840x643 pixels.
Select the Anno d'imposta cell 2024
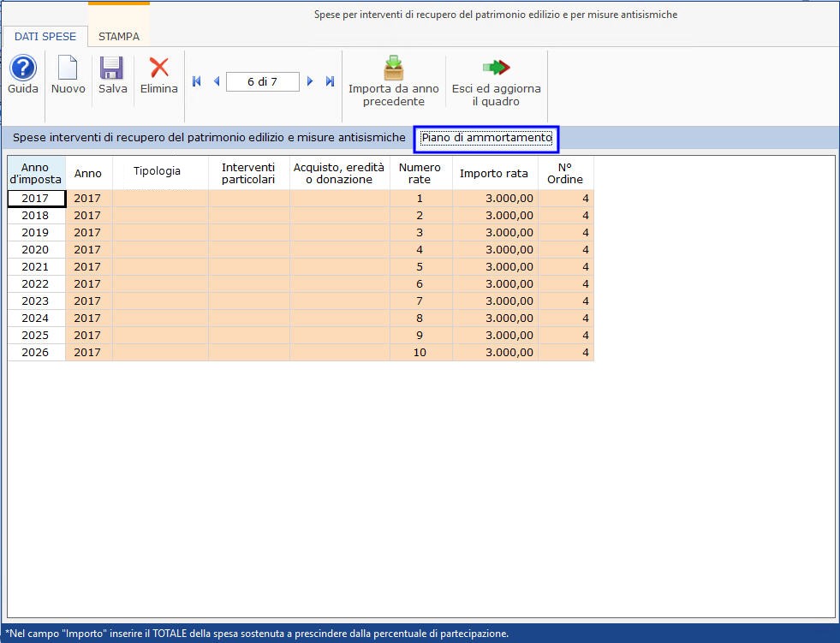(x=37, y=319)
